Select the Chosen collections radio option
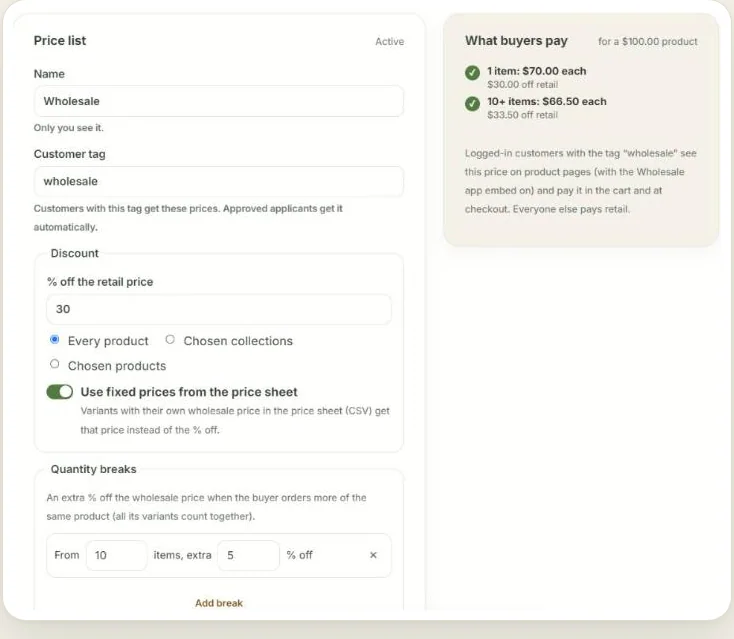Image resolution: width=734 pixels, height=639 pixels. [x=170, y=339]
